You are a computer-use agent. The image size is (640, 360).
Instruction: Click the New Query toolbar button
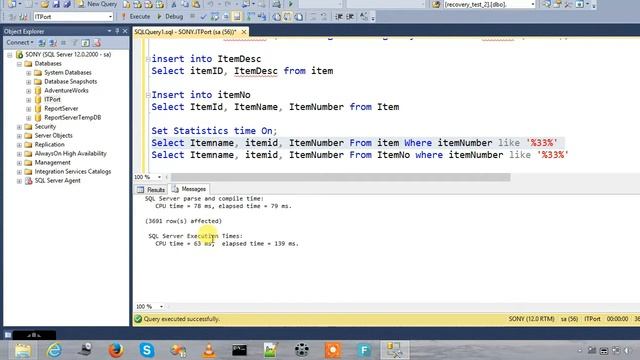pyautogui.click(x=97, y=4)
